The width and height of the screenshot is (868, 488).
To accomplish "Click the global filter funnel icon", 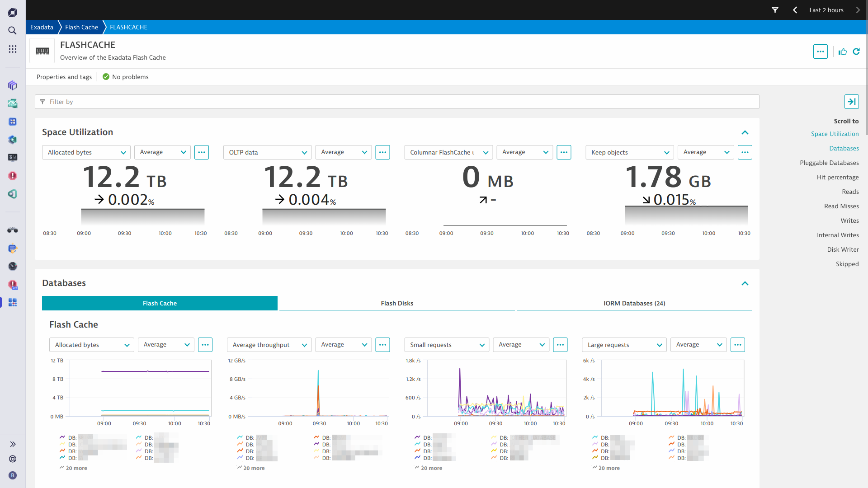I will point(775,10).
